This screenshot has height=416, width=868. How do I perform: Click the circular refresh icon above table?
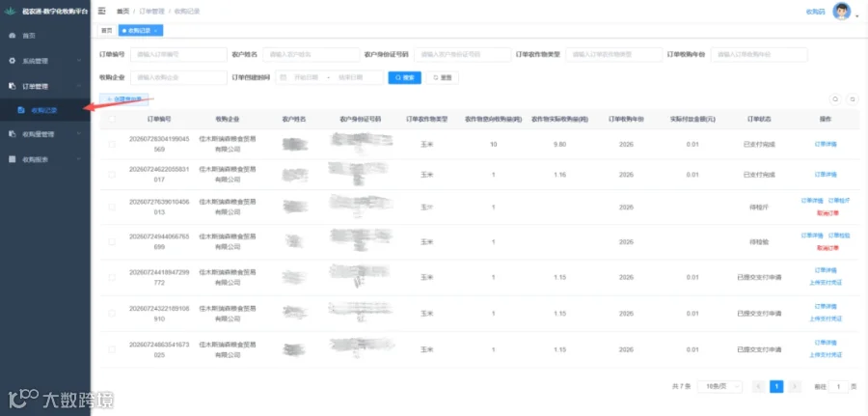point(854,99)
